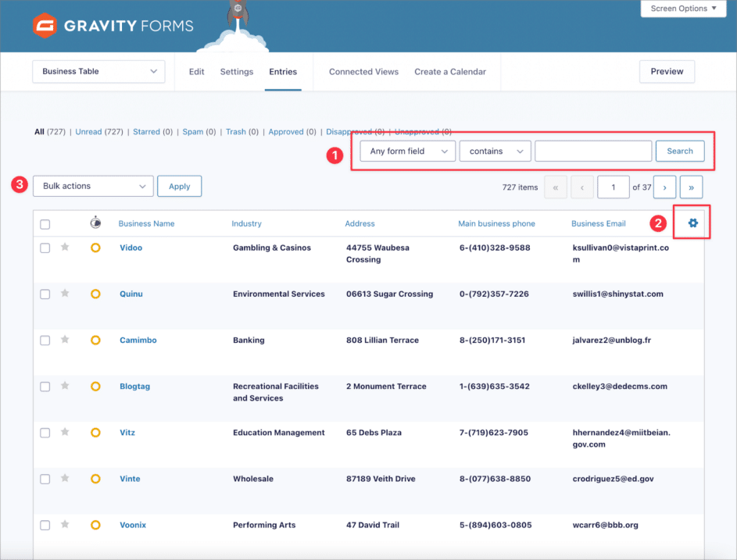The image size is (737, 560).
Task: Open the column selector gear icon
Action: pyautogui.click(x=692, y=223)
